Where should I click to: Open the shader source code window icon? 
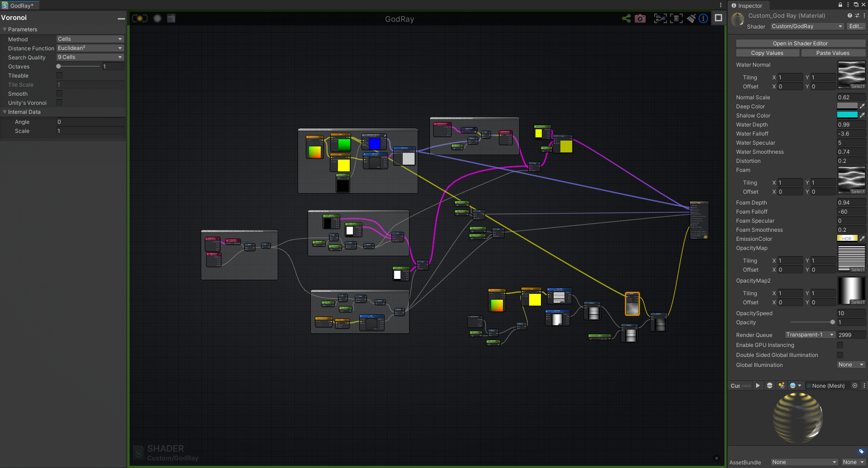(171, 19)
